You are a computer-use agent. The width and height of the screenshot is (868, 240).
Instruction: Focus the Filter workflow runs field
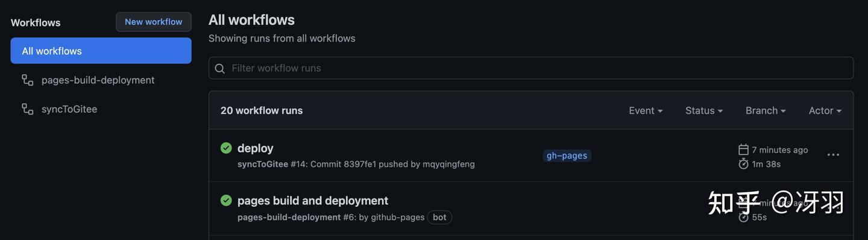pos(531,68)
